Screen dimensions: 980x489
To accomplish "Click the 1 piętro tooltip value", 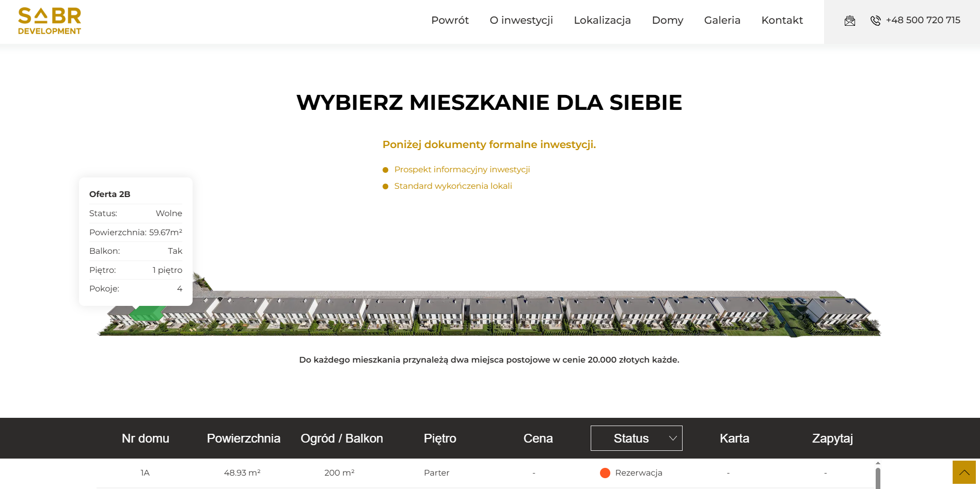I will coord(167,270).
